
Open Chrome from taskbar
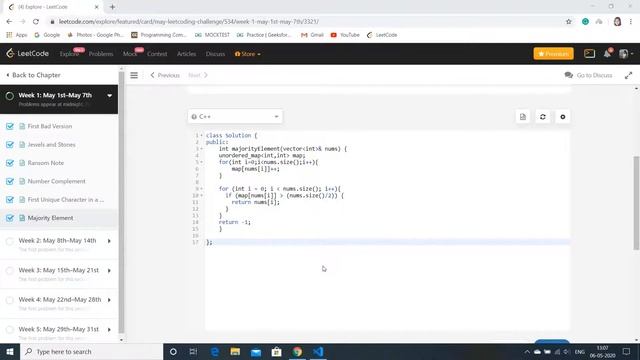click(x=297, y=351)
